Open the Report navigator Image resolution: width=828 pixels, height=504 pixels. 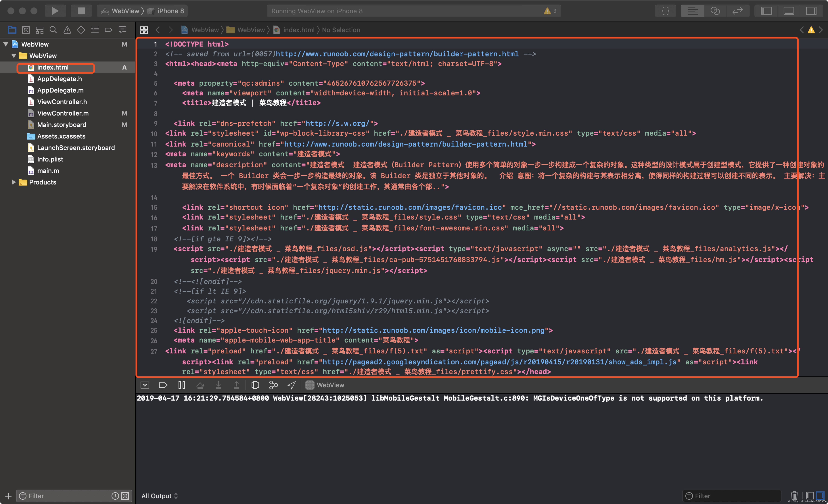coord(122,30)
